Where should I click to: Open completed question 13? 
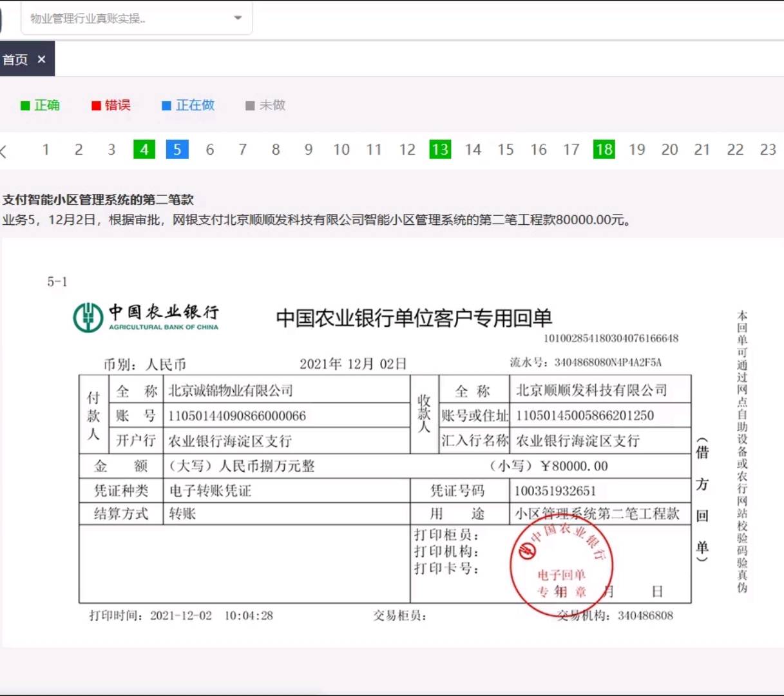point(440,150)
